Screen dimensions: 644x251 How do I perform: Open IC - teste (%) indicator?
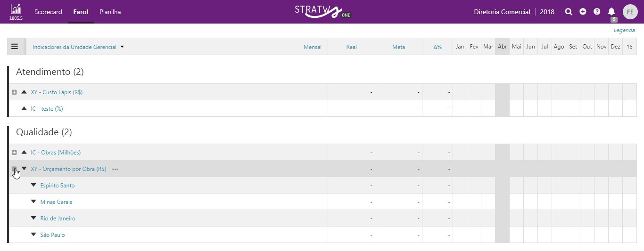coord(47,109)
